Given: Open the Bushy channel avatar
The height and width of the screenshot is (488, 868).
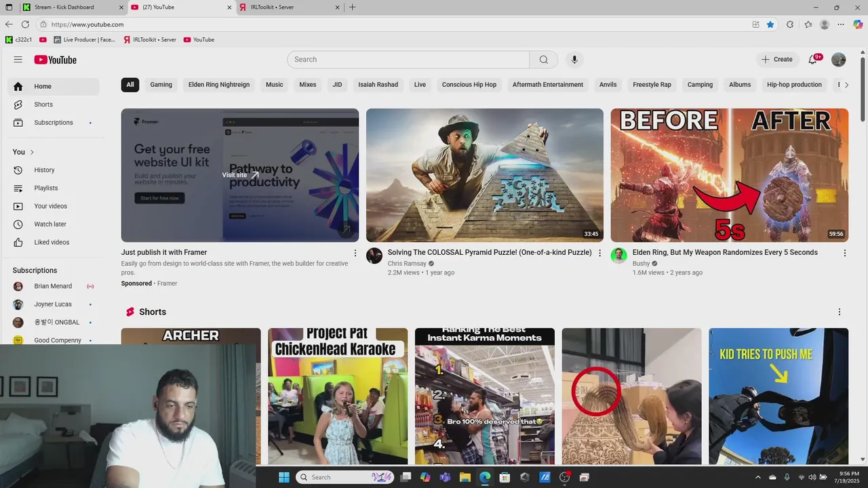Looking at the screenshot, I should 618,256.
